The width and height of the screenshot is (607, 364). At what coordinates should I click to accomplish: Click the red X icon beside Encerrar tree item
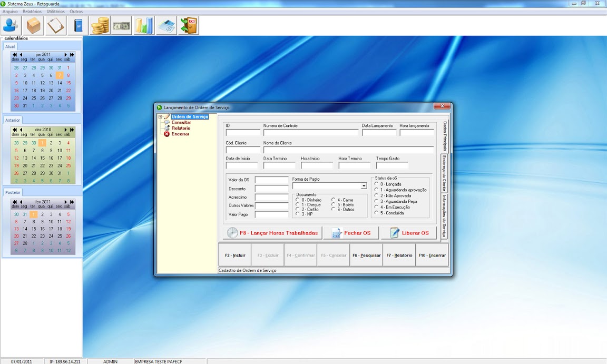tap(167, 134)
